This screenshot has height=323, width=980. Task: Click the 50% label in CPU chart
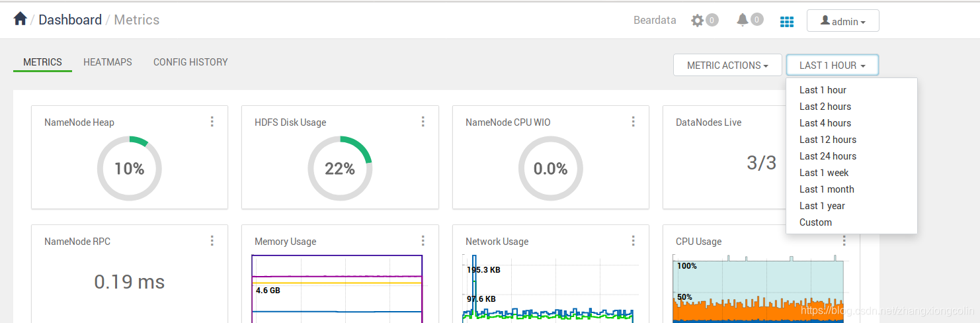(684, 297)
